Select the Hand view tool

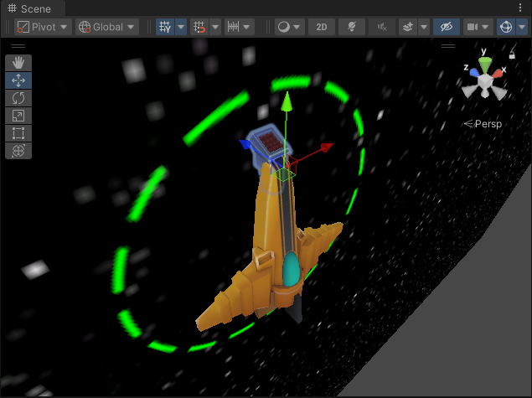point(18,63)
